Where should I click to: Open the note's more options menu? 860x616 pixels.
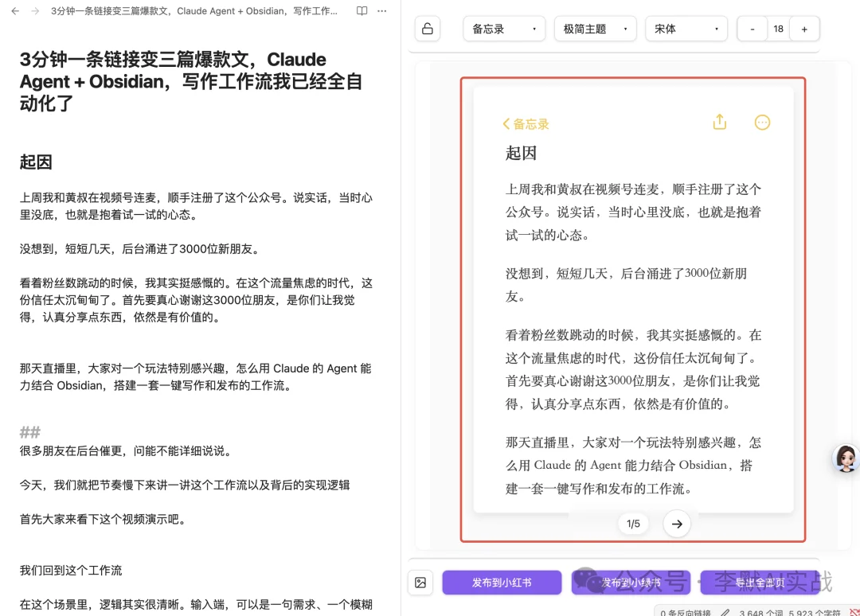point(382,11)
